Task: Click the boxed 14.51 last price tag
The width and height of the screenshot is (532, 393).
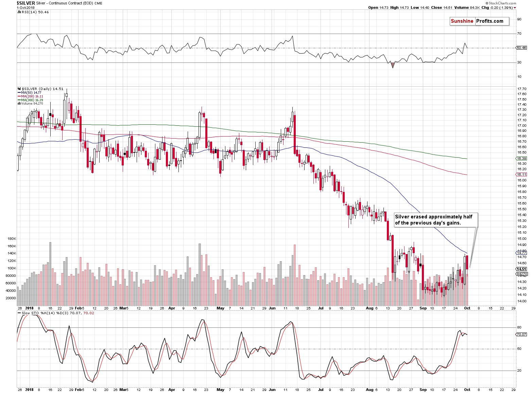Action: (x=521, y=269)
